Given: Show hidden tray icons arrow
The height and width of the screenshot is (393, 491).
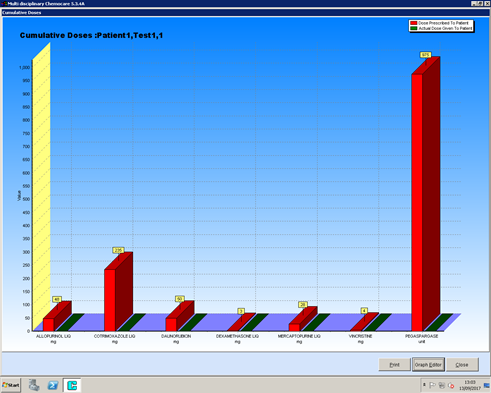Looking at the screenshot, I should click(424, 385).
